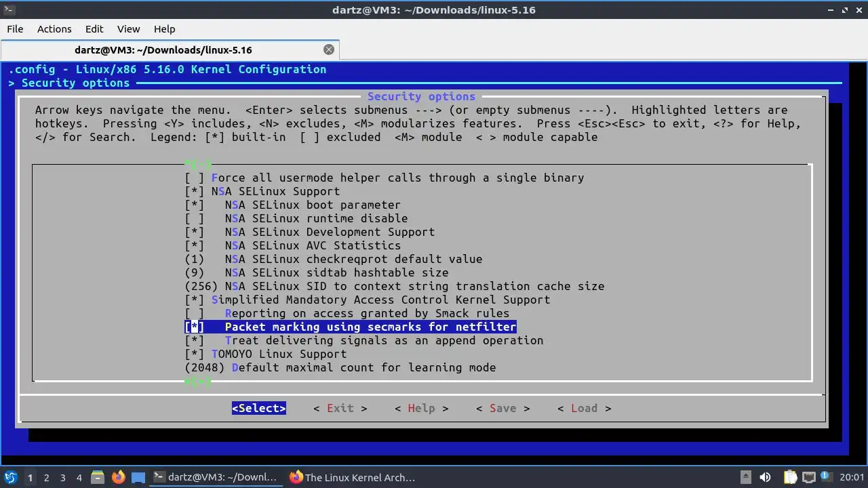Click the < Help > button in menuconfig

click(421, 408)
